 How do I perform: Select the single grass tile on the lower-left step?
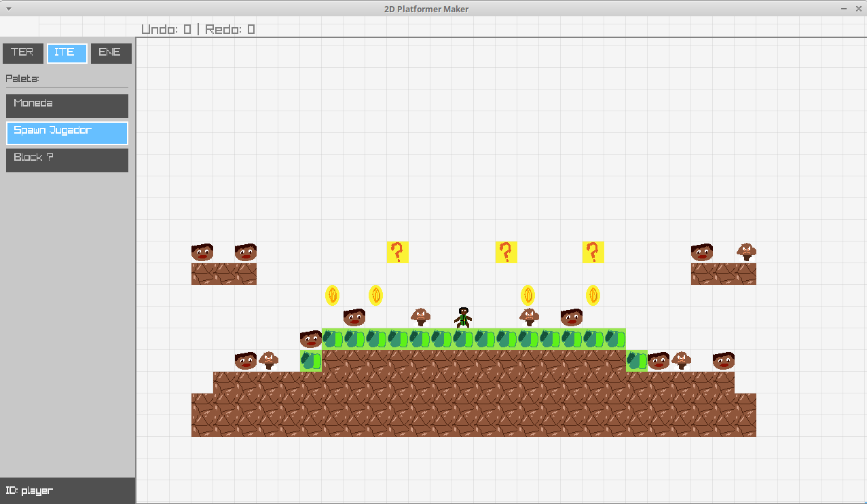(311, 361)
